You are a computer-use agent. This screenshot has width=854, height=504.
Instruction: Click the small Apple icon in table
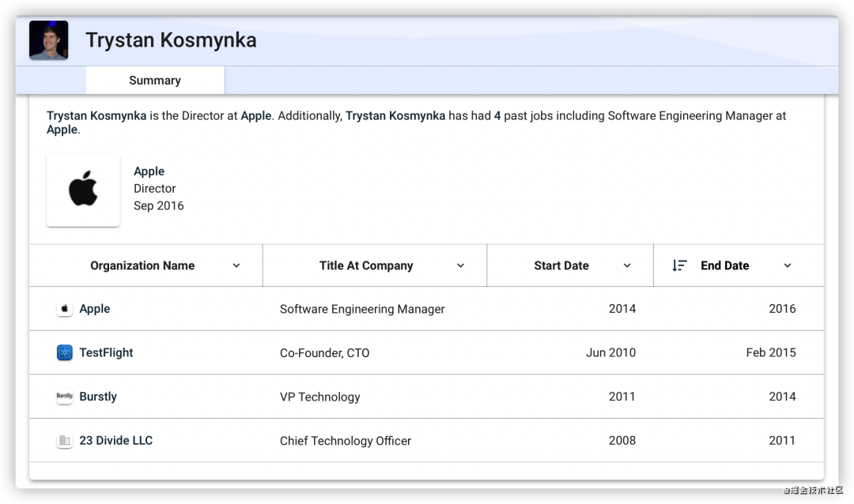(x=65, y=309)
